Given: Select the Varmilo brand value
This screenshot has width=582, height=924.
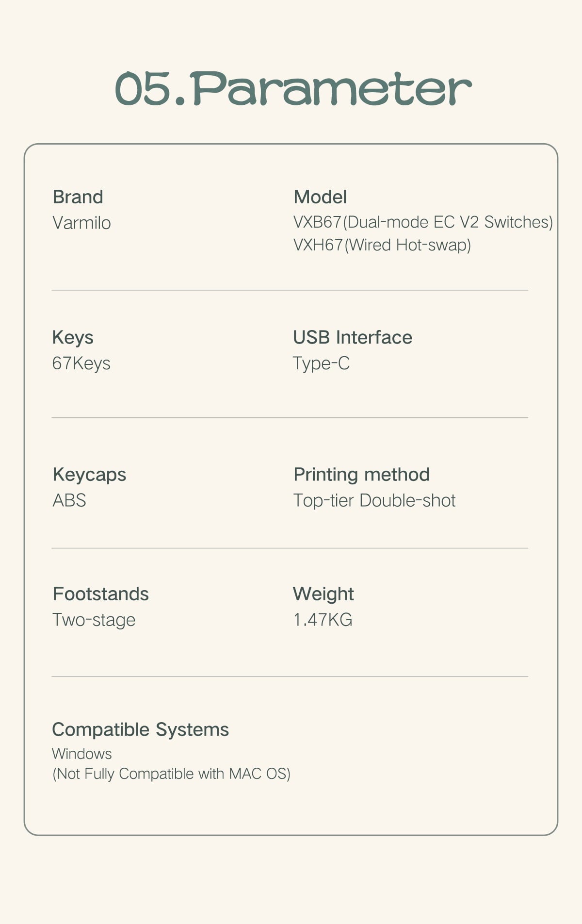Looking at the screenshot, I should pyautogui.click(x=81, y=223).
